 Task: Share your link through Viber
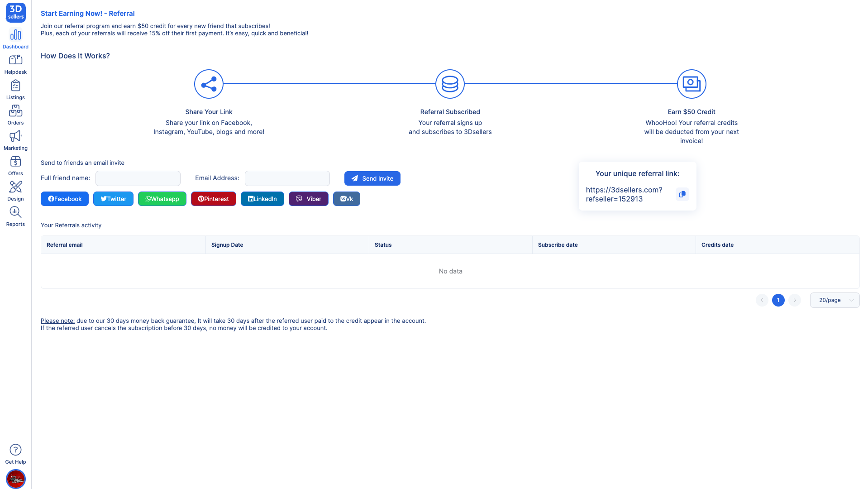(x=308, y=199)
